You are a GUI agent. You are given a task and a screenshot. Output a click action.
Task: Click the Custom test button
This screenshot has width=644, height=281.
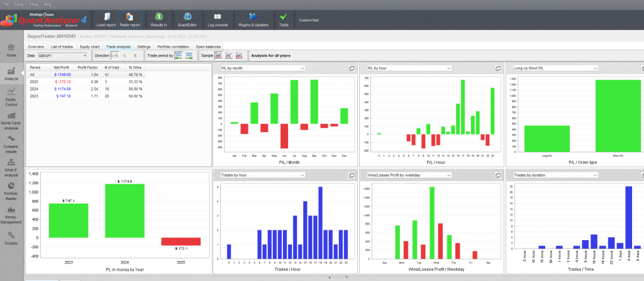309,20
